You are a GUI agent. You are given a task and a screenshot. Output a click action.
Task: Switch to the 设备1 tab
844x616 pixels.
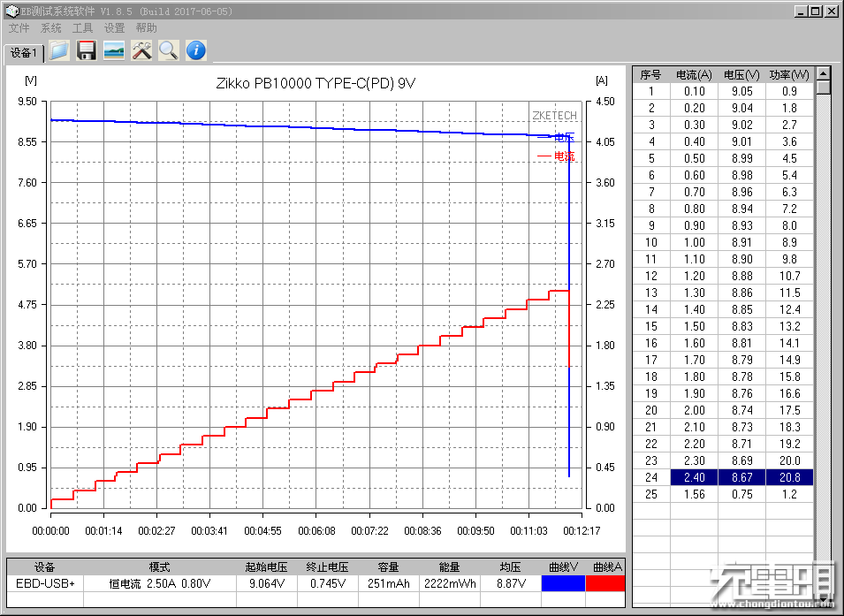(x=24, y=53)
